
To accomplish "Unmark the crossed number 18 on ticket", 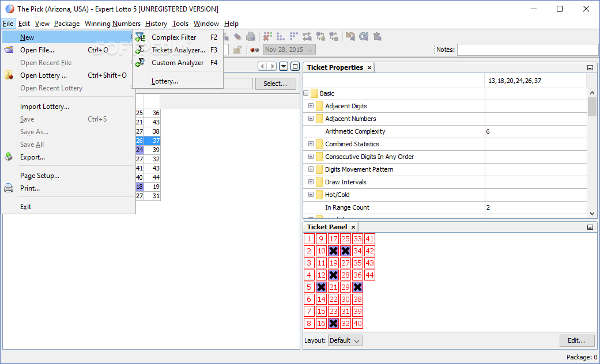I will [333, 251].
